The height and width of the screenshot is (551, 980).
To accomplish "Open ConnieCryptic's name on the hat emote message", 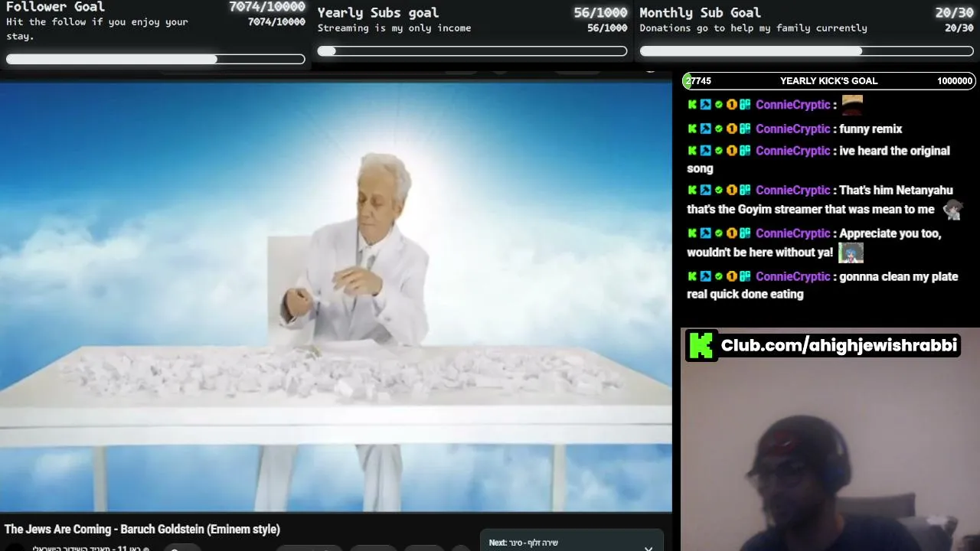I will [792, 105].
